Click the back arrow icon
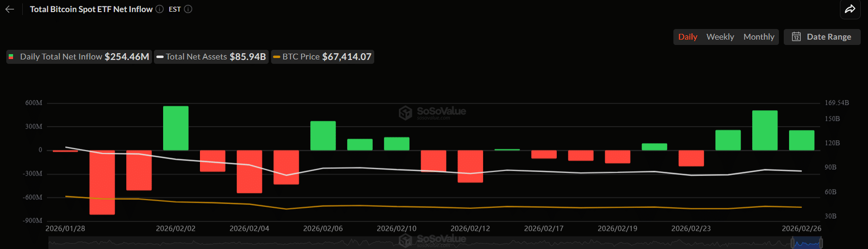This screenshot has width=868, height=249. (10, 9)
